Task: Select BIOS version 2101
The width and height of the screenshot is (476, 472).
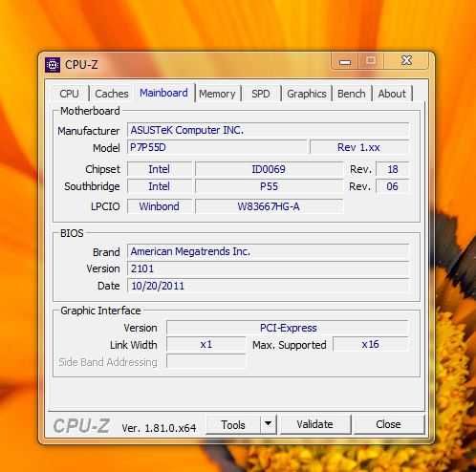Action: pos(268,268)
